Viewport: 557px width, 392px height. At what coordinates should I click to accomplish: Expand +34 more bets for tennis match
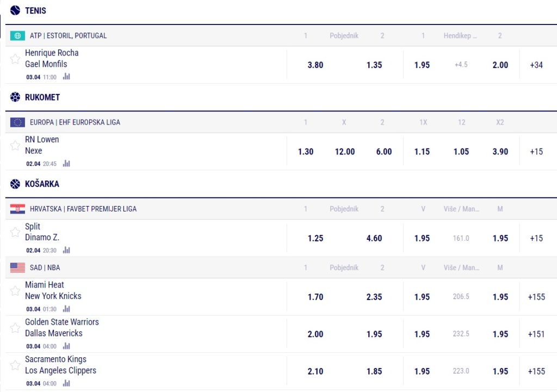click(536, 65)
